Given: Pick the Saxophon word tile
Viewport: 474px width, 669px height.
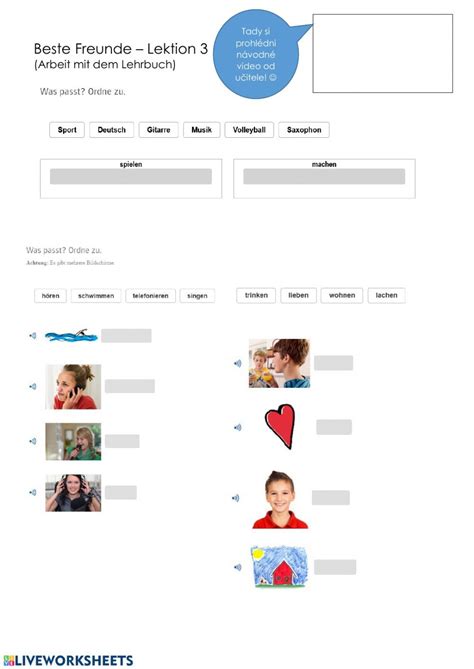Looking at the screenshot, I should pyautogui.click(x=304, y=130).
